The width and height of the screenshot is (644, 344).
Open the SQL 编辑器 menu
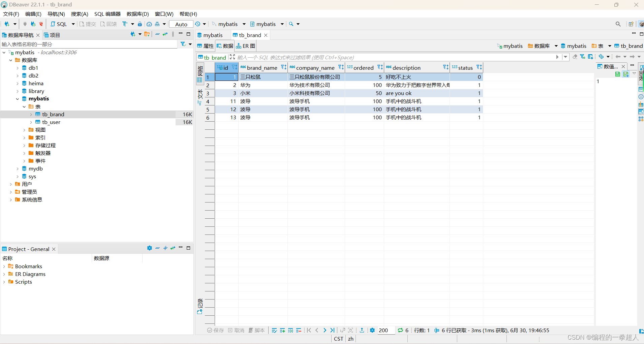(108, 14)
